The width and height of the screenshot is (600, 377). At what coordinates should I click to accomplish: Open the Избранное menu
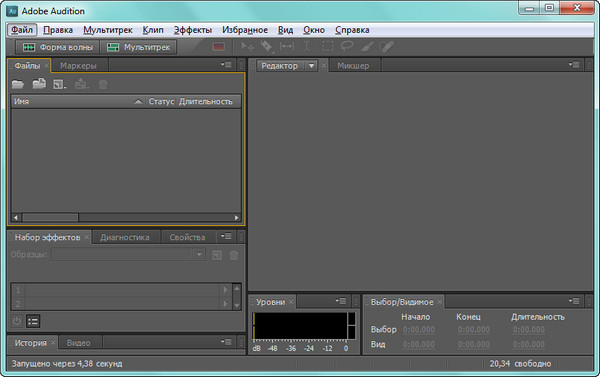pyautogui.click(x=245, y=30)
